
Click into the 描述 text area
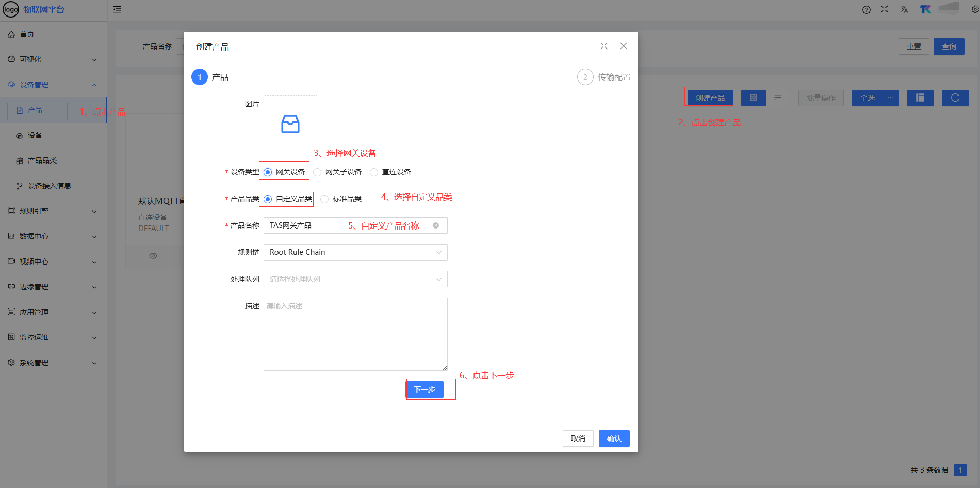355,334
